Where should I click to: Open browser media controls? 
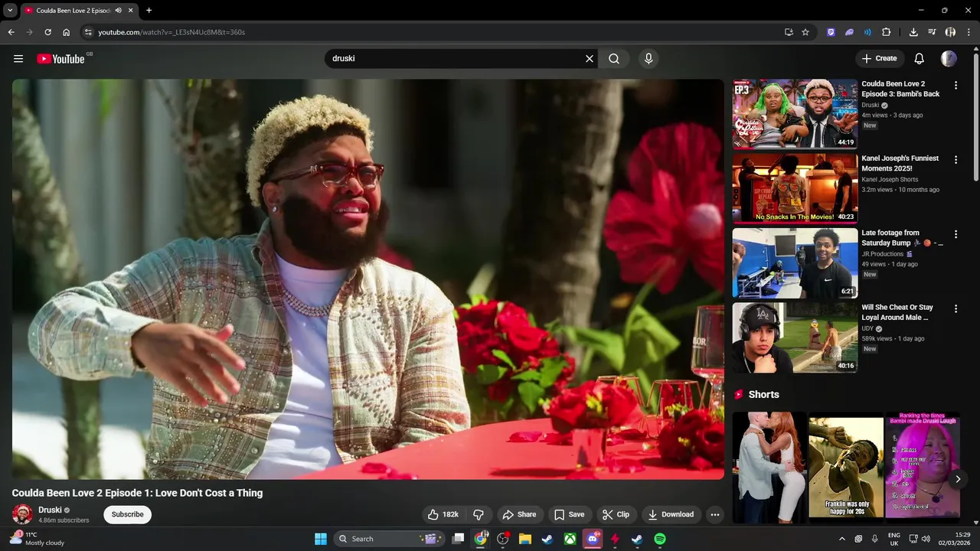coord(932,32)
